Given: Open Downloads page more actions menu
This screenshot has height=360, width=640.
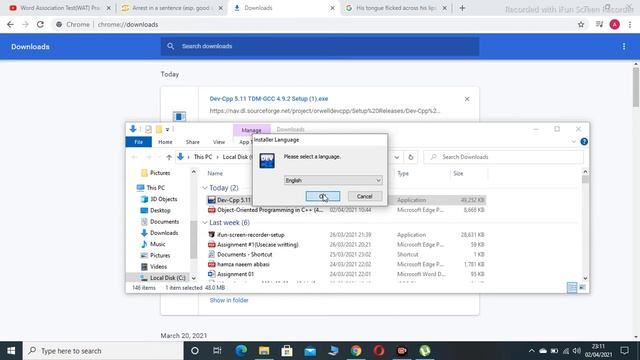Looking at the screenshot, I should [x=624, y=47].
